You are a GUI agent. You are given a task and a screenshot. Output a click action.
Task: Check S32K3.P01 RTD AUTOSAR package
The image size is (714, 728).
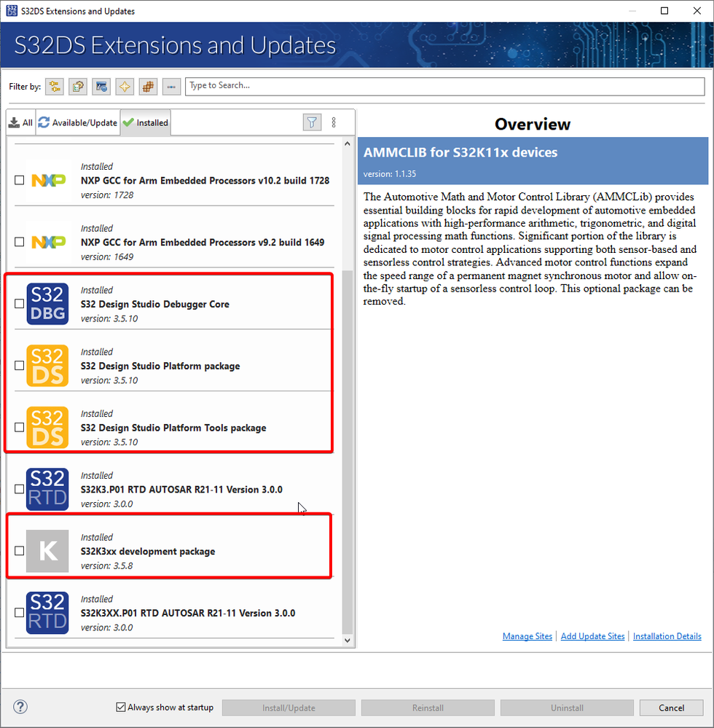point(19,489)
